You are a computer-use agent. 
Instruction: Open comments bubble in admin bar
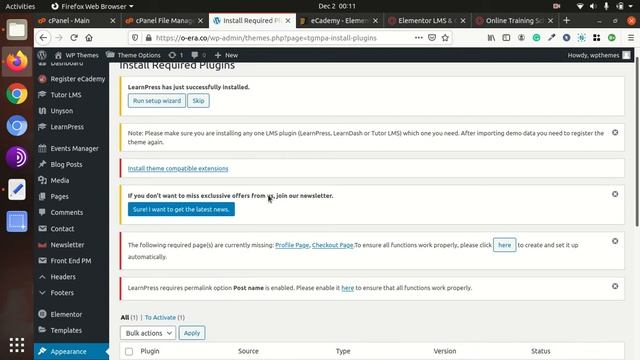tap(198, 55)
